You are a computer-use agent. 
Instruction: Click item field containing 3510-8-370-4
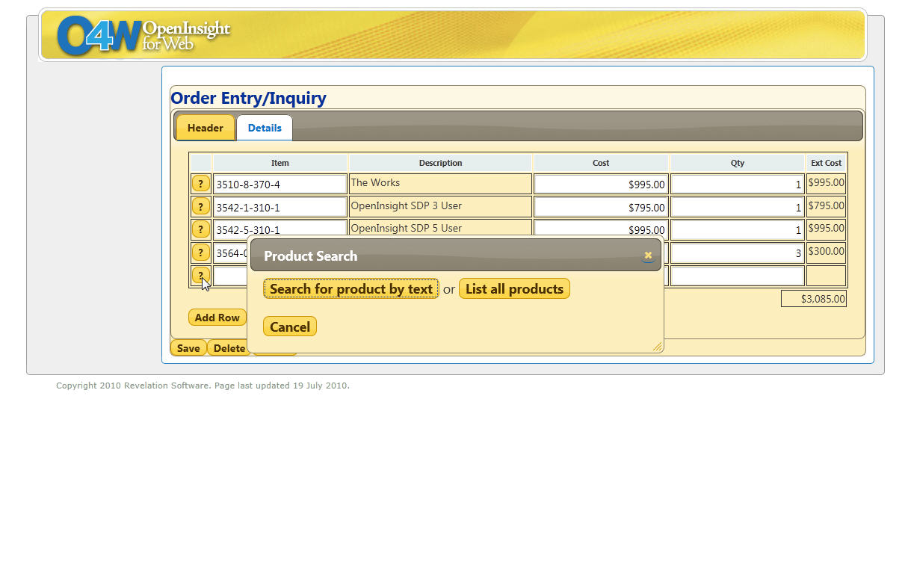coord(280,184)
